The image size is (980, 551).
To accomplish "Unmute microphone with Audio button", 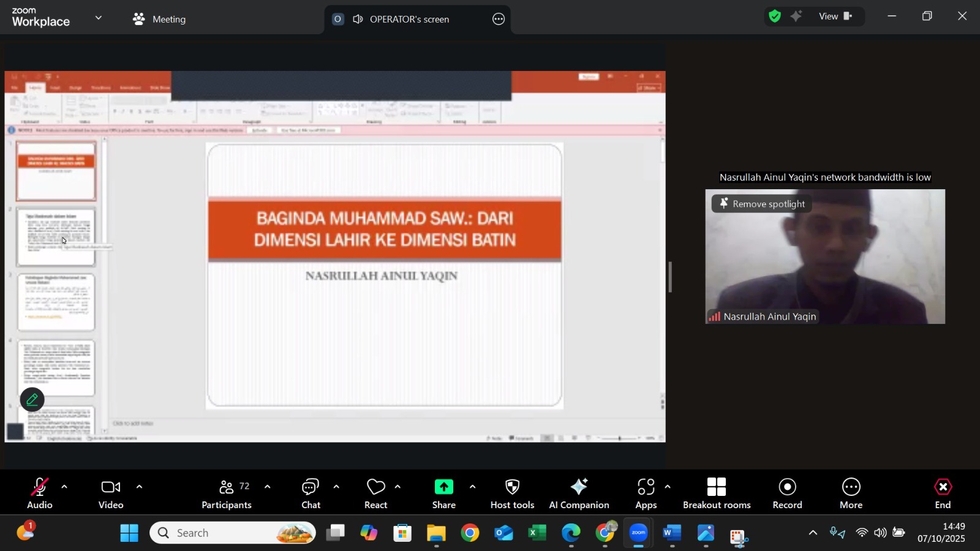I will 39,493.
